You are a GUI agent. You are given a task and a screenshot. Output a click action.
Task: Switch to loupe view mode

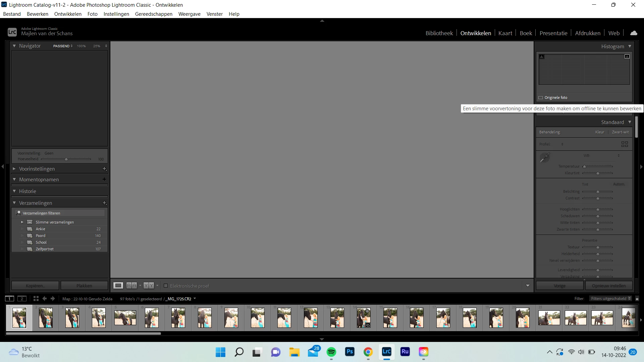(x=118, y=286)
